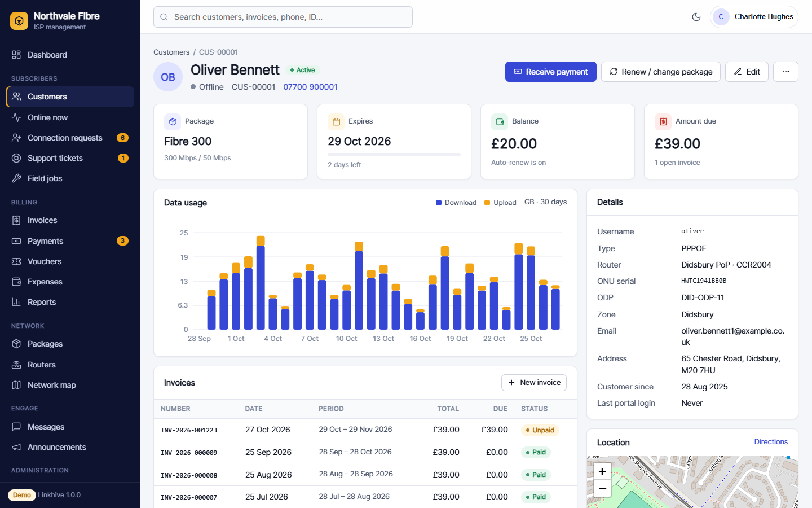Click the Packages cube icon
This screenshot has height=508, width=812.
(16, 344)
